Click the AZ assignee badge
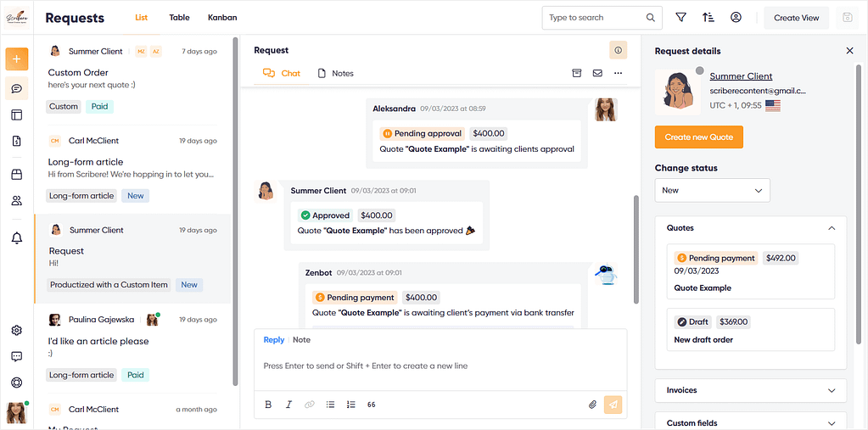Viewport: 868px width, 430px height. click(156, 52)
